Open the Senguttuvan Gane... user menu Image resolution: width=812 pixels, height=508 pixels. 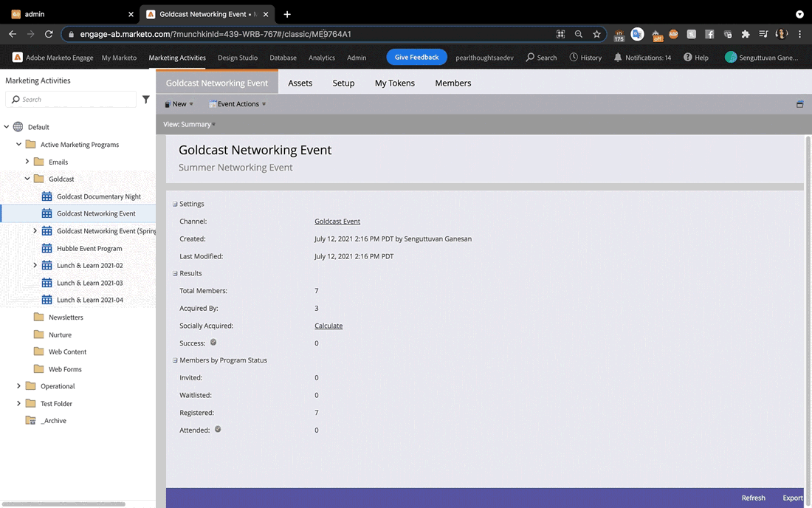click(762, 58)
